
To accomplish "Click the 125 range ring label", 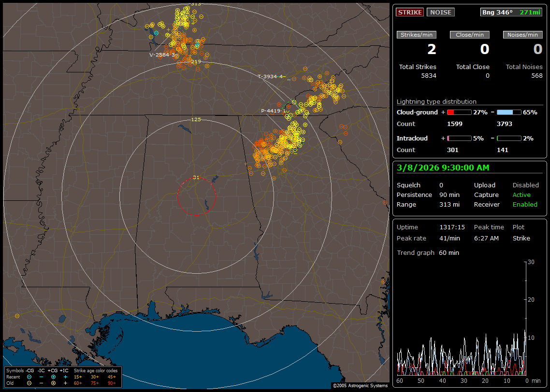I will [x=196, y=119].
